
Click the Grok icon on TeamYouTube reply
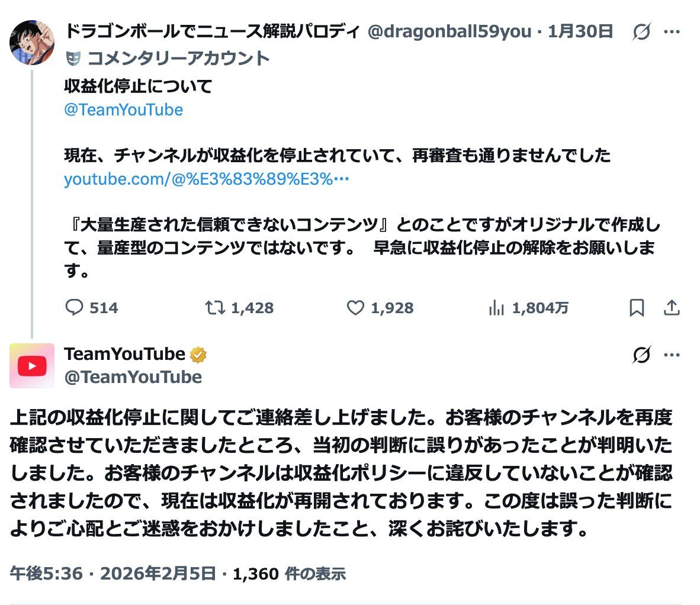(x=641, y=355)
